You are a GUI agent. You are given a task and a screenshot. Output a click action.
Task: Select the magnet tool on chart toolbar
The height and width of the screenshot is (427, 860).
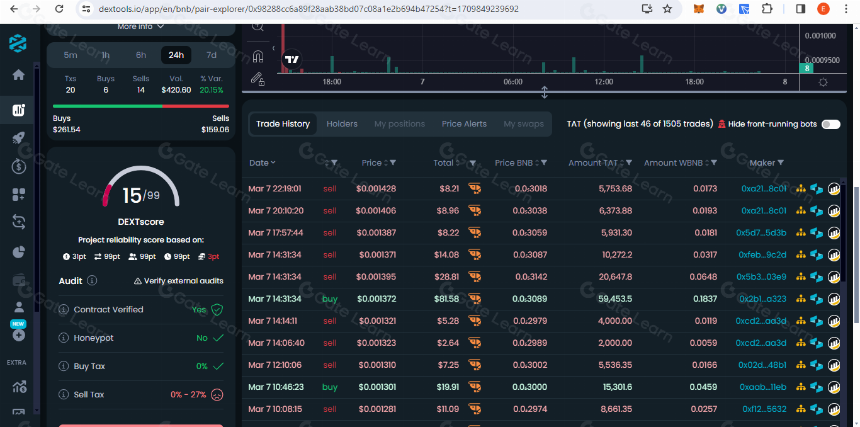258,56
